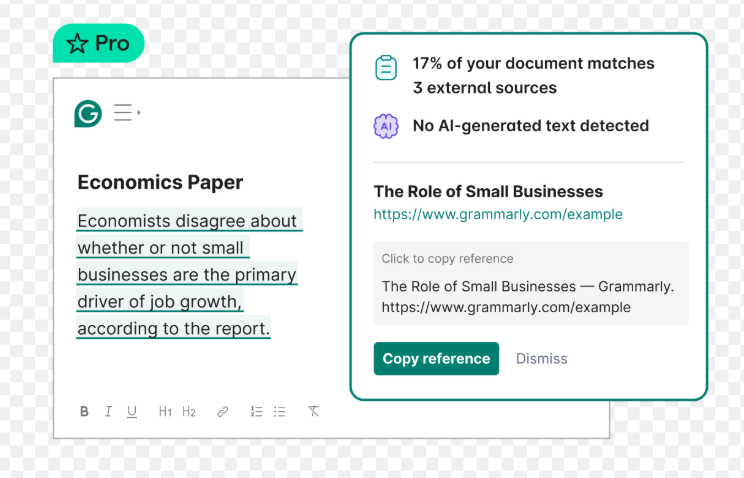The height and width of the screenshot is (478, 744).
Task: Toggle bold formatting in toolbar
Action: pyautogui.click(x=84, y=412)
